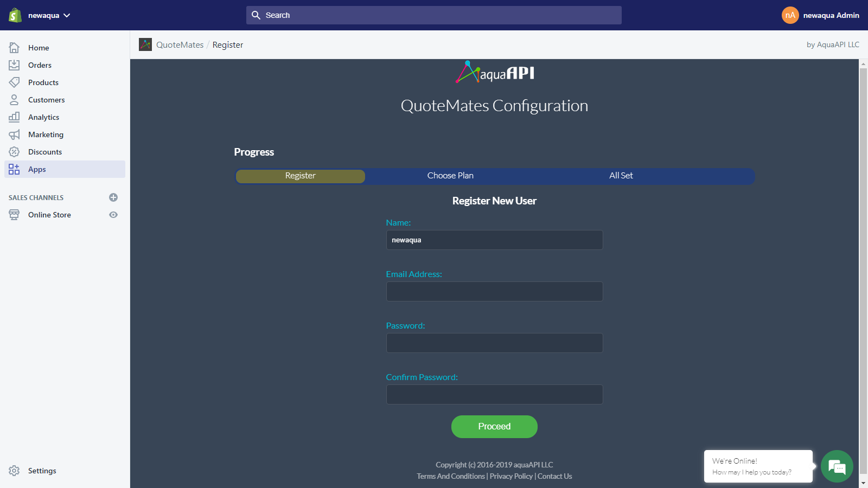Click the QuoteMates breadcrumb link

[180, 44]
